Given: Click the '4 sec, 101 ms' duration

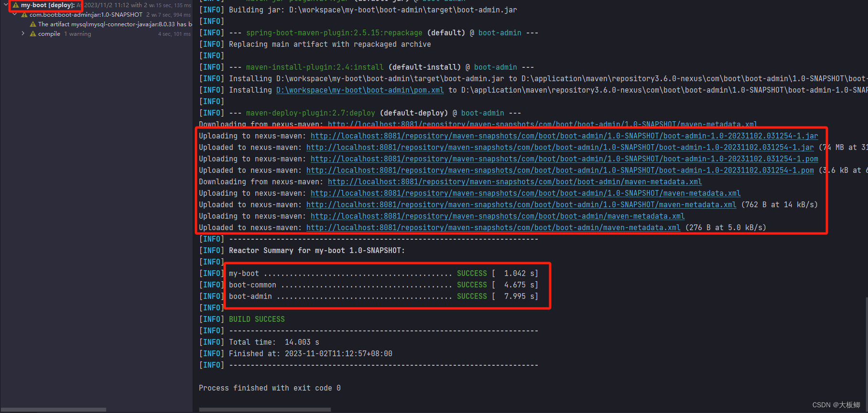Looking at the screenshot, I should pyautogui.click(x=174, y=34).
